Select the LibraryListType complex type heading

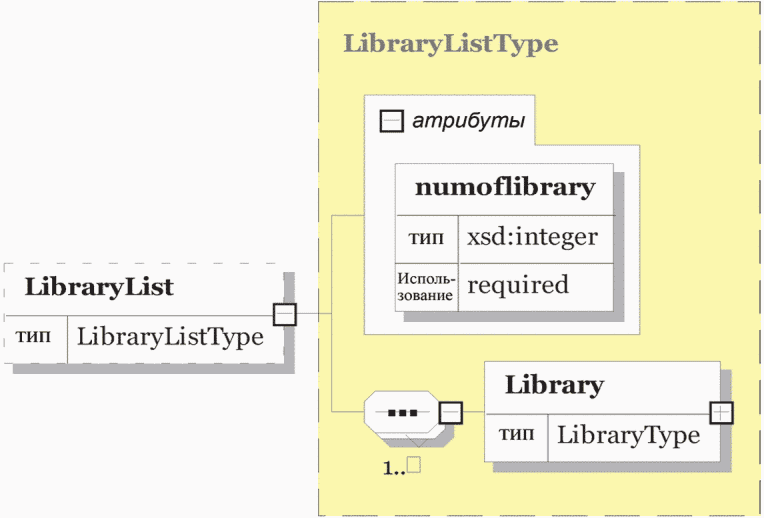(451, 43)
